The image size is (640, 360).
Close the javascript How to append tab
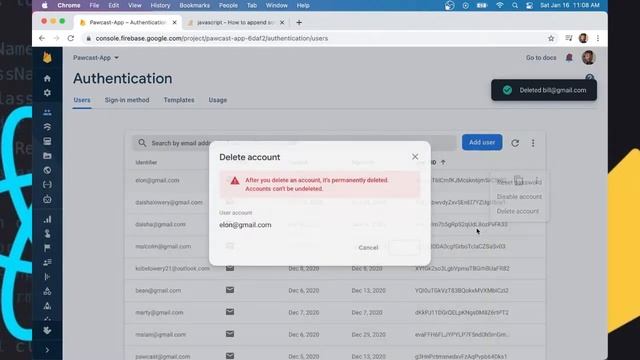click(282, 22)
